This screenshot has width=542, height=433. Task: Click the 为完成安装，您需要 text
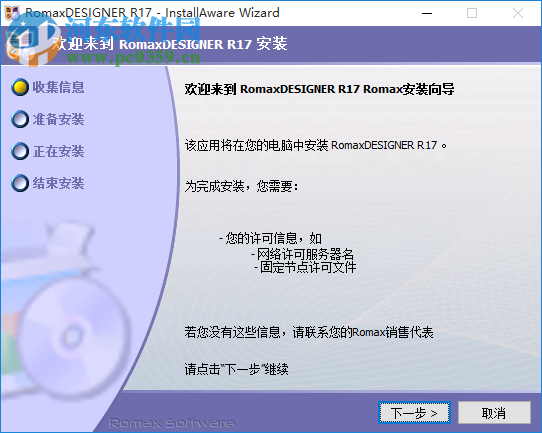pos(241,187)
